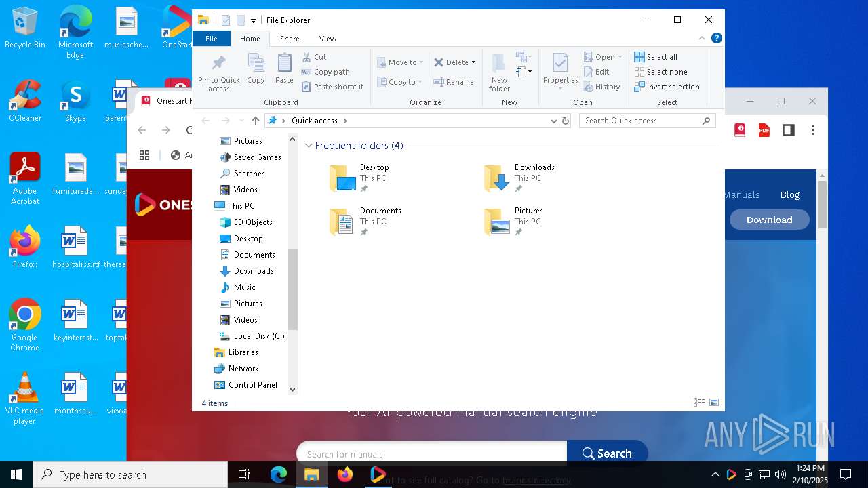868x488 pixels.
Task: Switch to large icons view
Action: (x=714, y=403)
